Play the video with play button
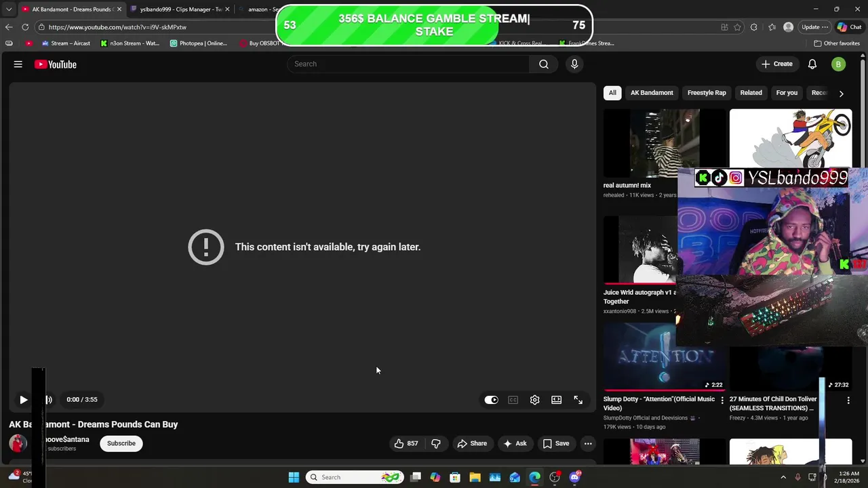Viewport: 868px width, 488px height. point(23,400)
